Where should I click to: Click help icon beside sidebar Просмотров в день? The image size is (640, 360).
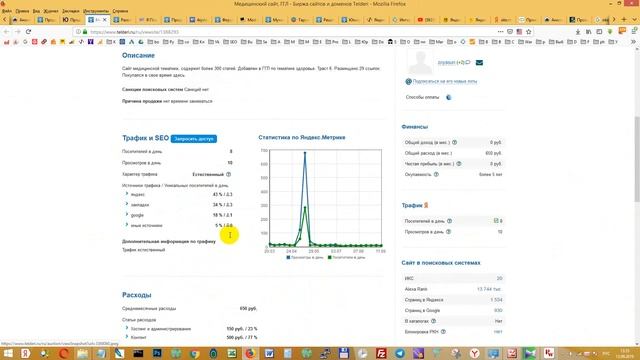tap(449, 231)
